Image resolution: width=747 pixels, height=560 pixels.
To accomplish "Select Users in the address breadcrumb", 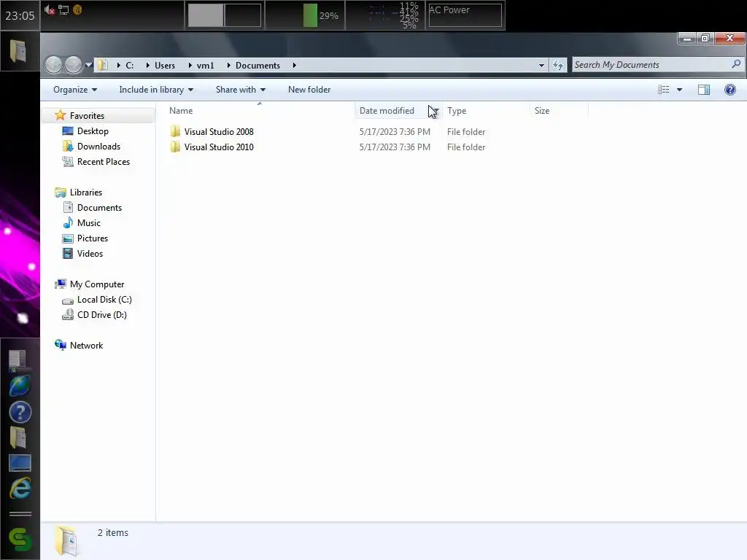I will pos(165,65).
